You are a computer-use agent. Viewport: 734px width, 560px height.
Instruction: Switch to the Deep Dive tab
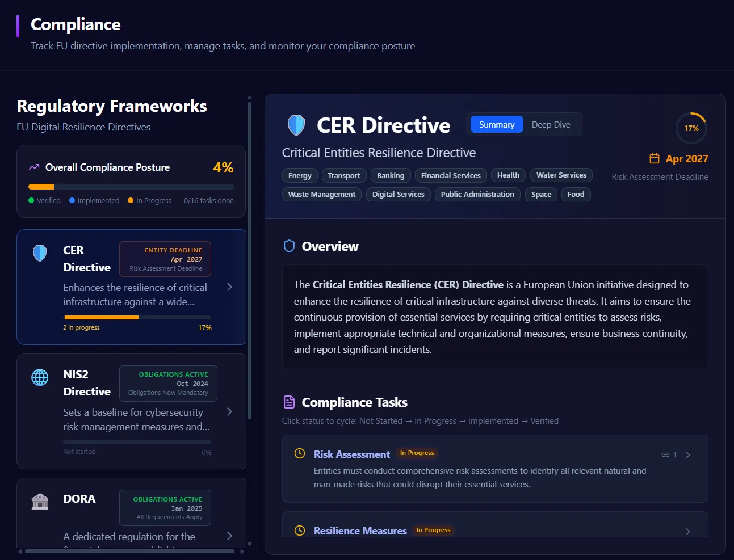coord(551,125)
